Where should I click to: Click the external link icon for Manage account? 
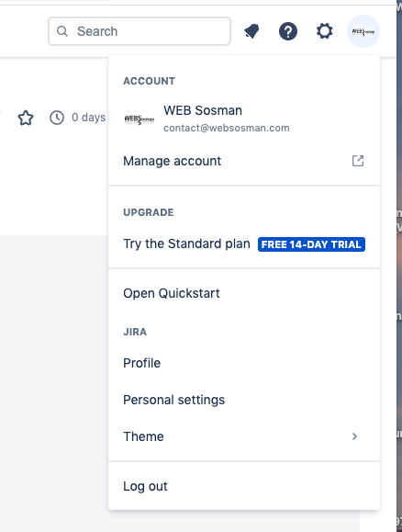358,161
